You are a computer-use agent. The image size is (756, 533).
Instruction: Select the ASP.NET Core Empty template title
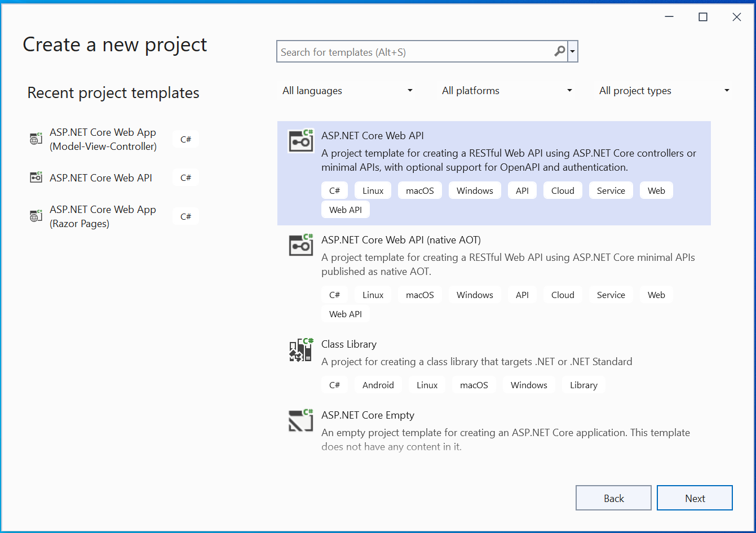coord(368,415)
